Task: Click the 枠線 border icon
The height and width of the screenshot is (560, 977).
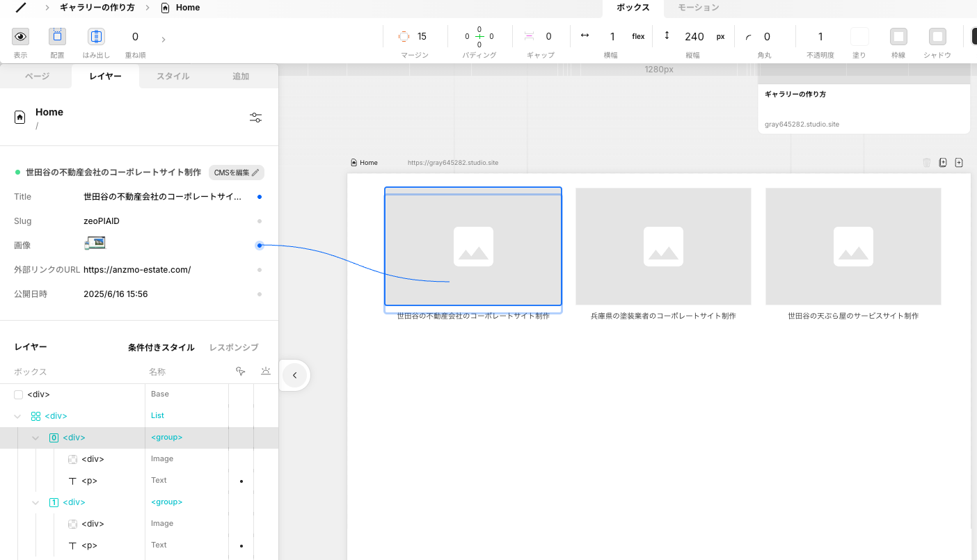Action: pos(898,37)
